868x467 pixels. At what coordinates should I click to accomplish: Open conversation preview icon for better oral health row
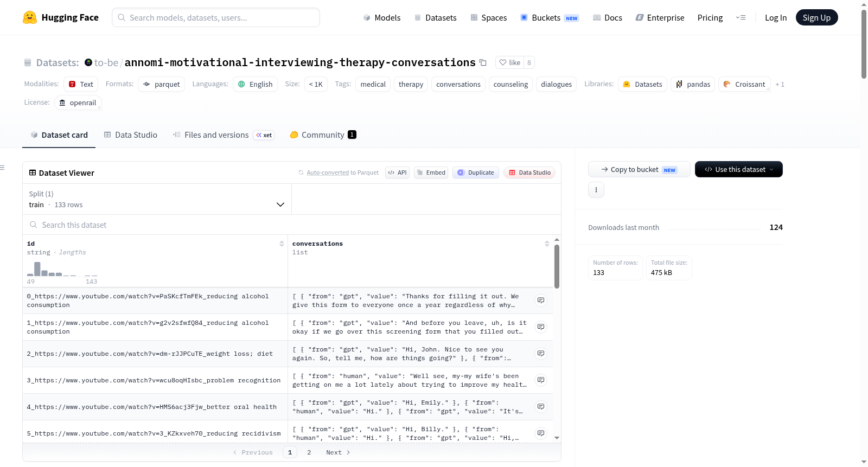point(541,407)
